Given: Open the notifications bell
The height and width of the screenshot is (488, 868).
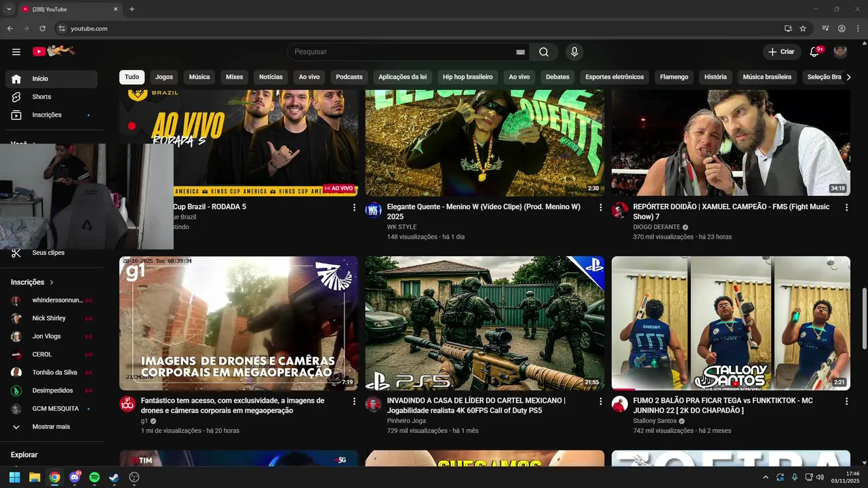Looking at the screenshot, I should pyautogui.click(x=815, y=52).
